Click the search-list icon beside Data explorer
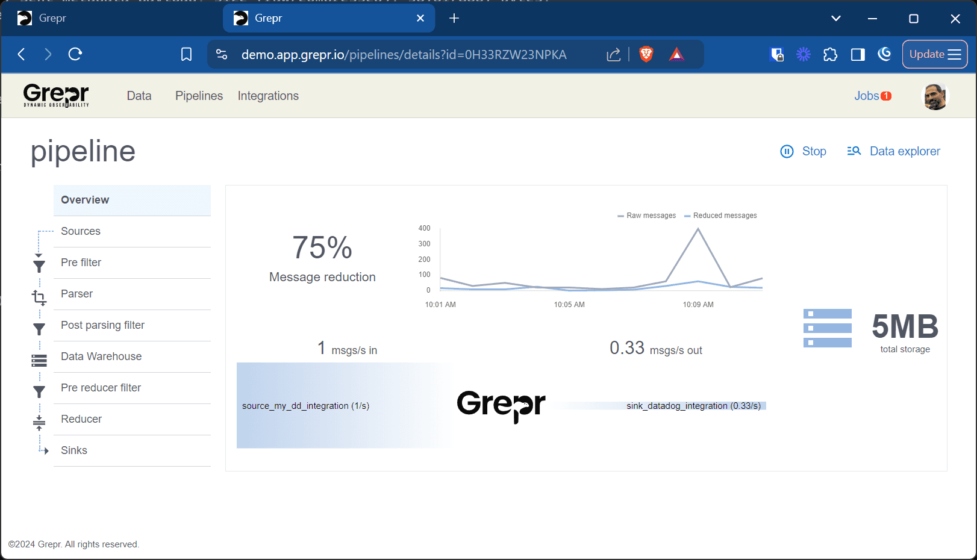Viewport: 977px width, 560px height. [854, 151]
